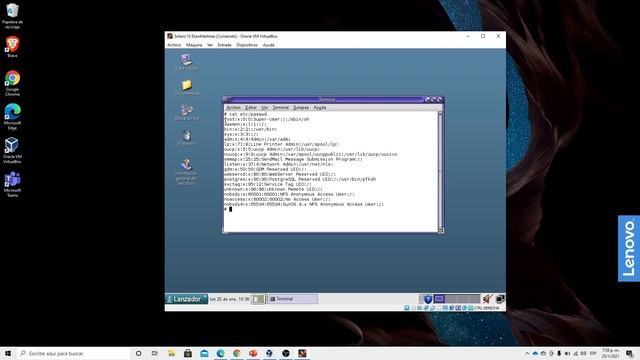Click the ESP input language indicator
Screen dimensions: 640x360
click(x=593, y=353)
